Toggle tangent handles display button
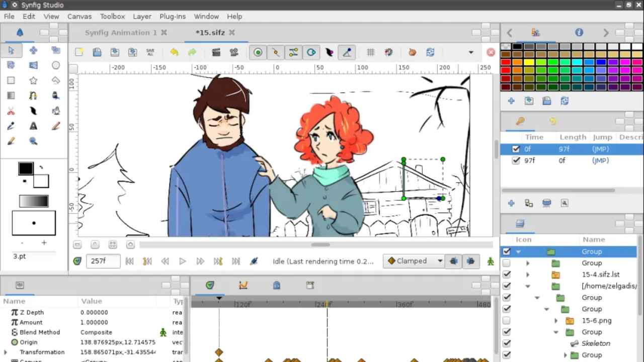Image resolution: width=644 pixels, height=362 pixels. point(293,52)
